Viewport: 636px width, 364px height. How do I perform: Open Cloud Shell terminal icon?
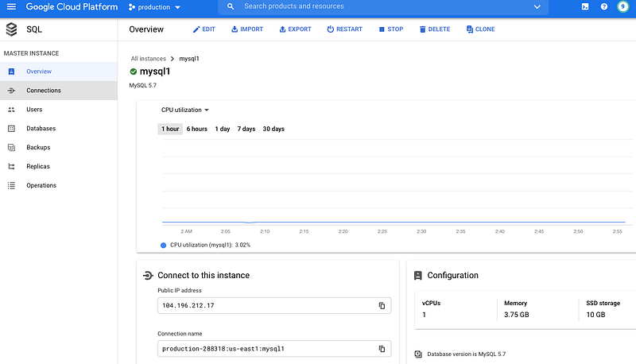tap(585, 7)
